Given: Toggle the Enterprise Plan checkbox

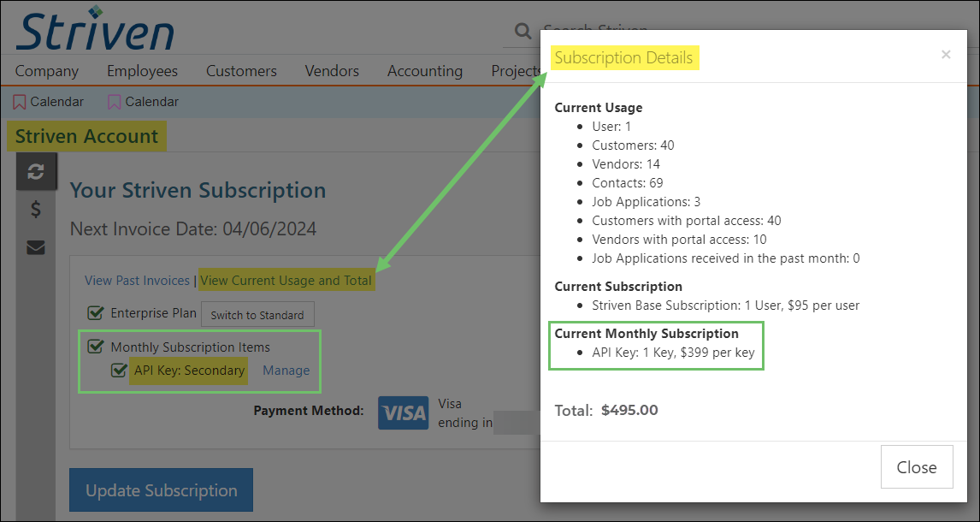Looking at the screenshot, I should pos(95,312).
